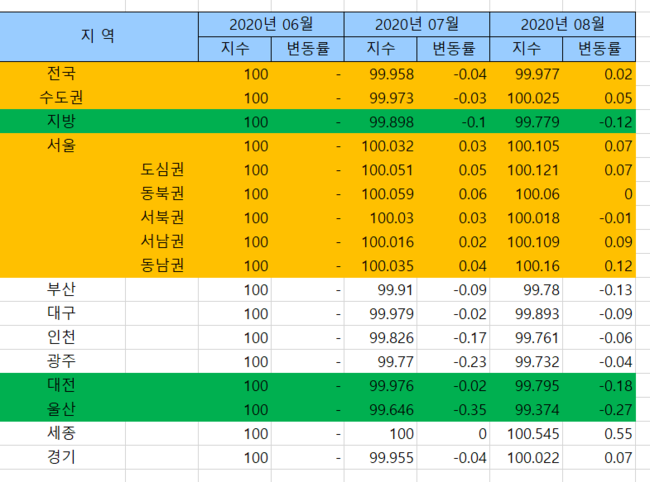Select the 2020년 08월 column header
Screen dimensions: 650x482
pyautogui.click(x=563, y=24)
